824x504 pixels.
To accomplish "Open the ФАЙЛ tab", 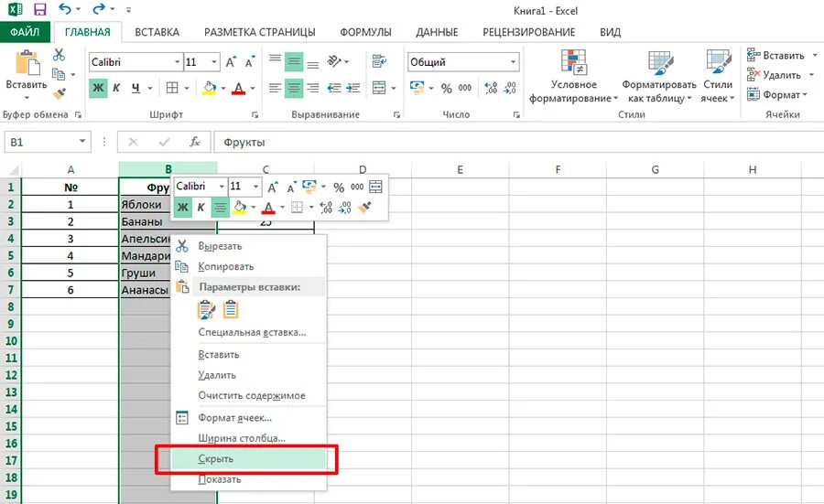I will pos(26,32).
